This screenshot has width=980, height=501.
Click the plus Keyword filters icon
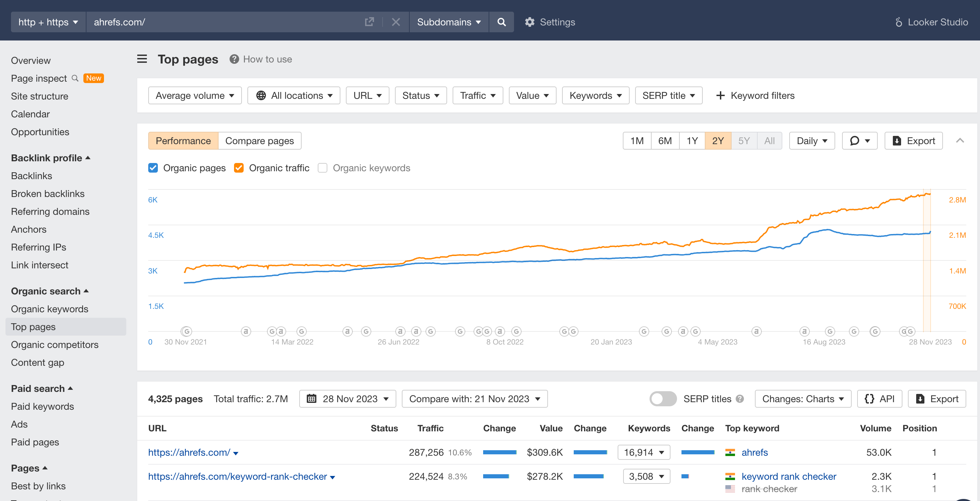coord(720,95)
